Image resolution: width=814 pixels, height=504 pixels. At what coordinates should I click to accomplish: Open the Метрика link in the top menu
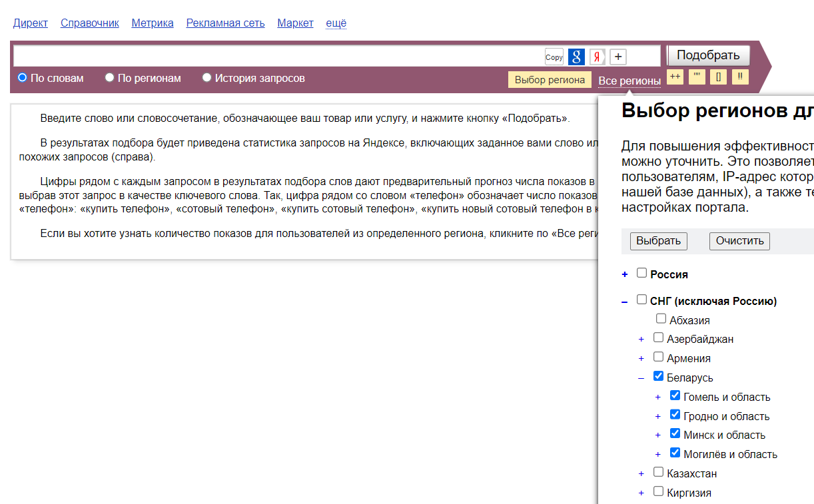153,23
